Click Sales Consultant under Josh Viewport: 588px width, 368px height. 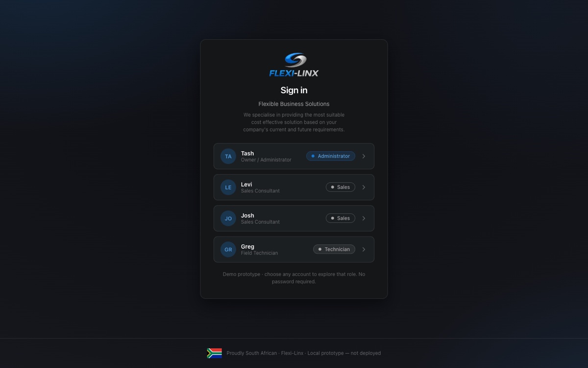pyautogui.click(x=260, y=222)
